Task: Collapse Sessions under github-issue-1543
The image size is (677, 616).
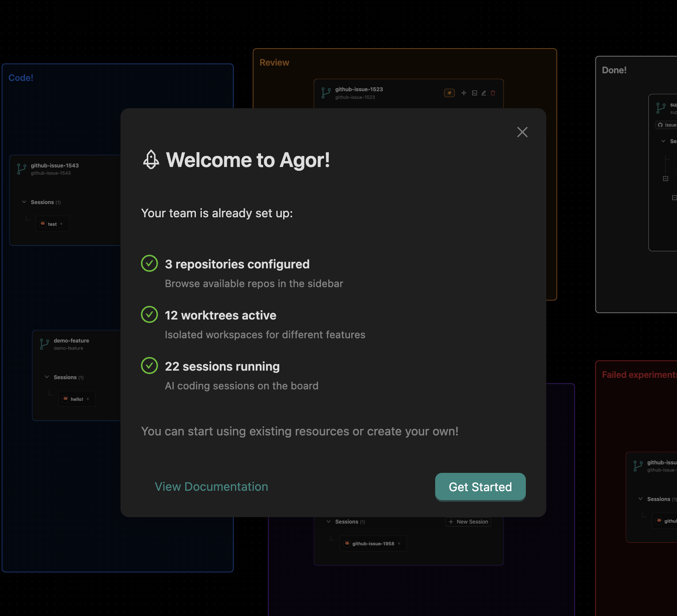Action: coord(24,202)
